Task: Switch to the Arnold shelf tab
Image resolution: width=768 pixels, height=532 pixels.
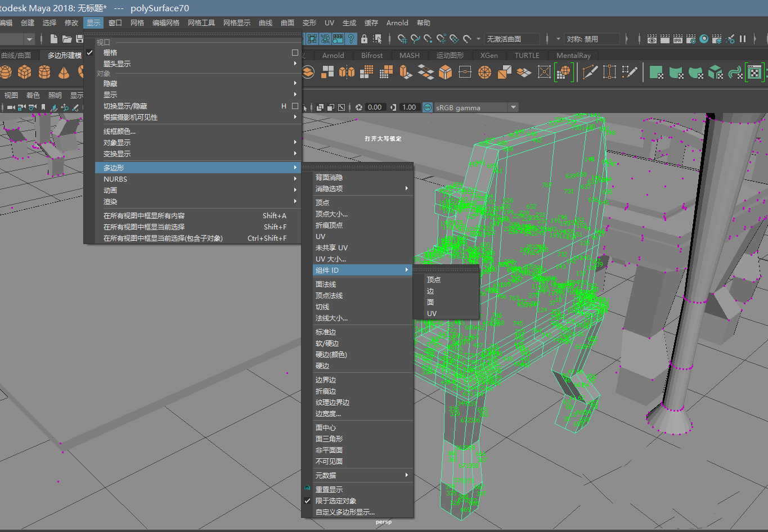Action: [333, 55]
